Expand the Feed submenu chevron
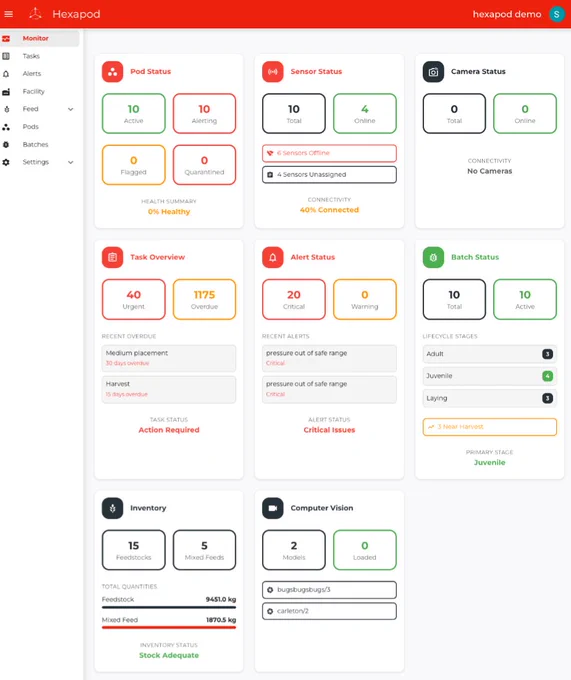Image resolution: width=571 pixels, height=680 pixels. (x=71, y=109)
